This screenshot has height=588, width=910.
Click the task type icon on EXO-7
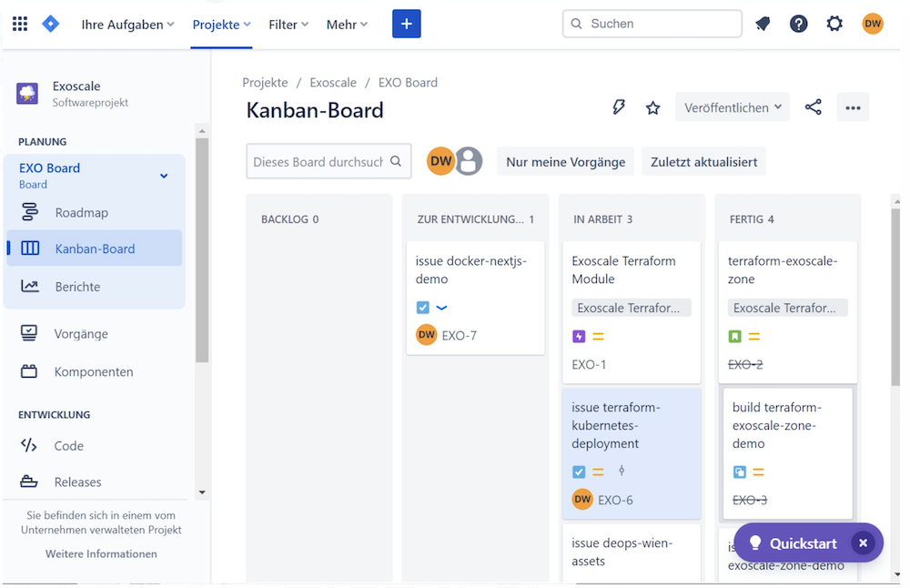click(x=422, y=307)
